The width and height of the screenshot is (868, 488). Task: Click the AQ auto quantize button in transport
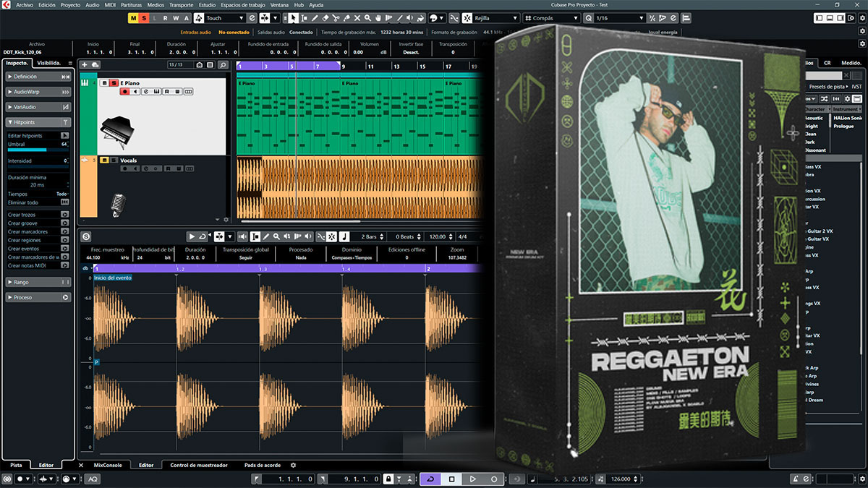[93, 479]
